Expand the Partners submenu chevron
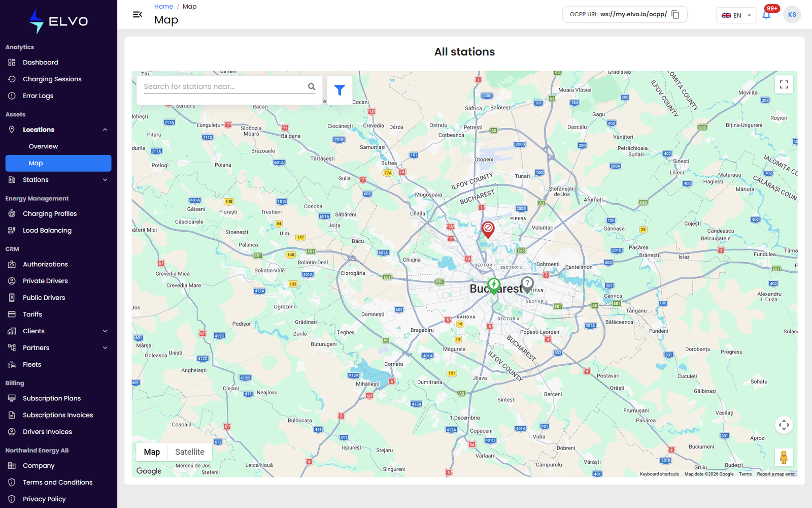 click(105, 348)
